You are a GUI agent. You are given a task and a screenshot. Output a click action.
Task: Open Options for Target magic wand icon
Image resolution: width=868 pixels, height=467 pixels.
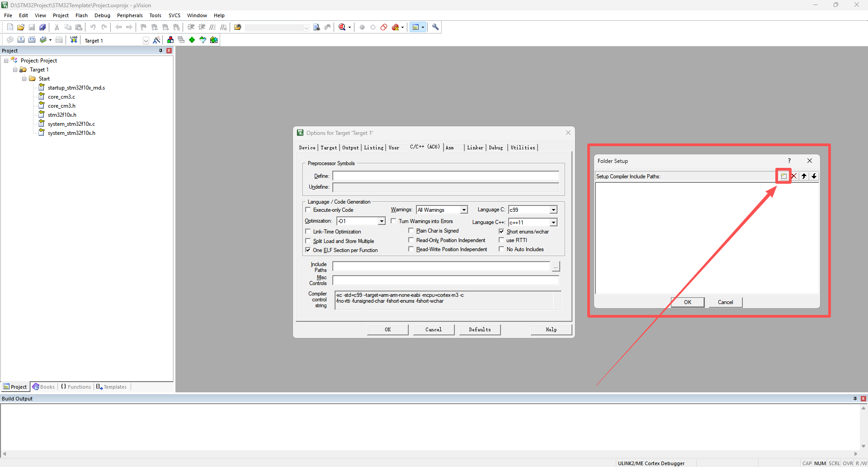click(x=157, y=40)
